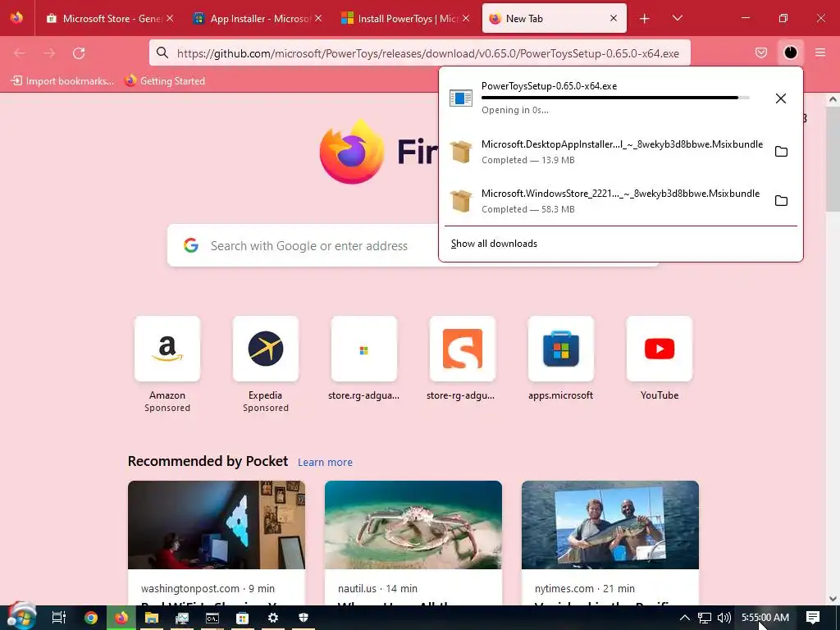The width and height of the screenshot is (840, 630).
Task: Open the Firefox application menu
Action: 820,52
